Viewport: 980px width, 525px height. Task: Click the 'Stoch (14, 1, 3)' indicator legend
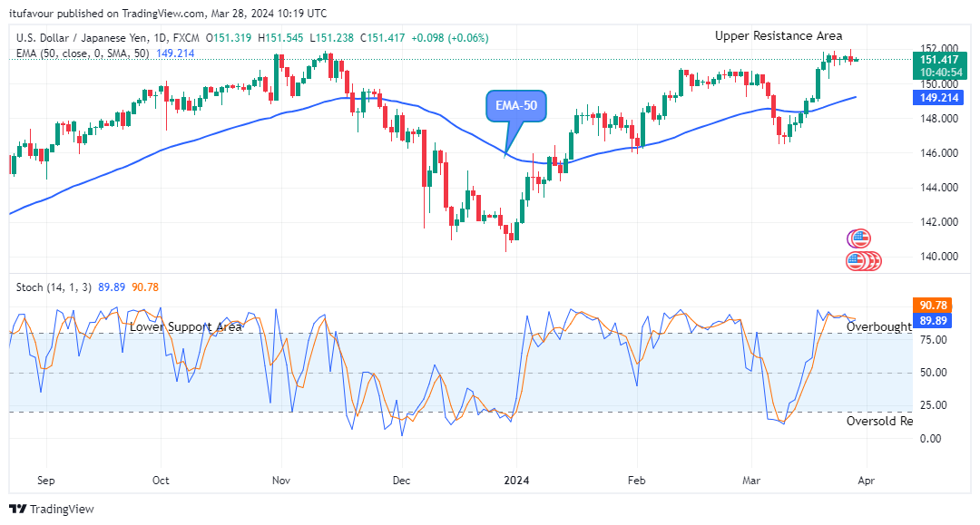pos(54,287)
